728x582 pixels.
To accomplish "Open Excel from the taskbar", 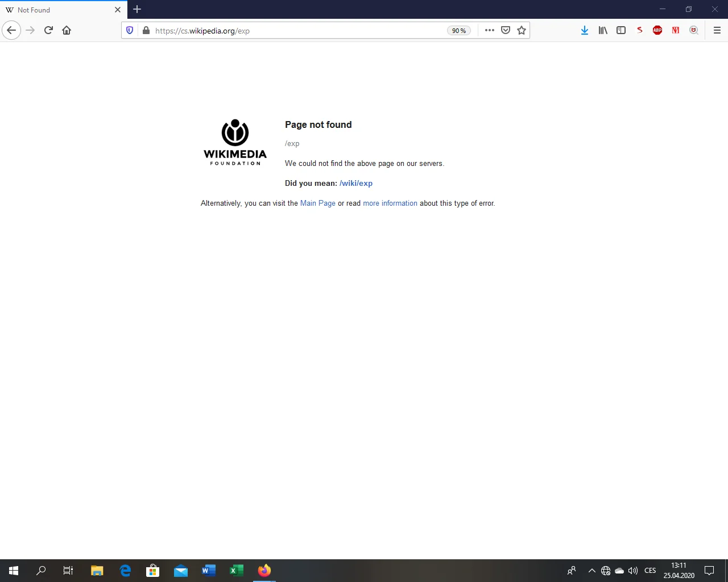I will pos(237,571).
